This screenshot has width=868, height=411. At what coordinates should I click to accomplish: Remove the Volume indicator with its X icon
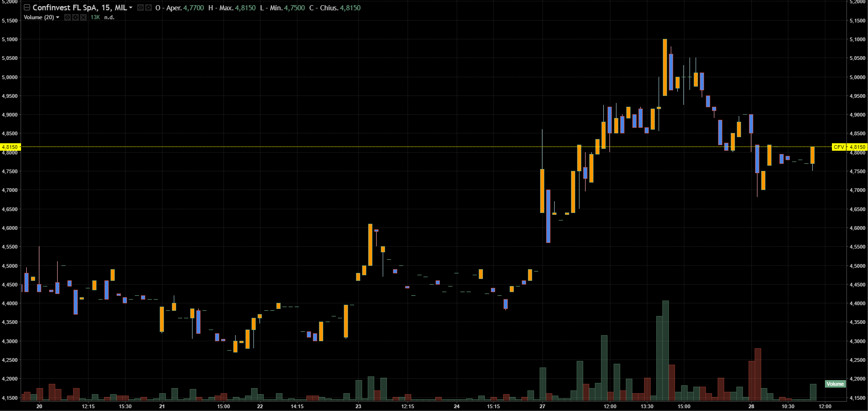coord(83,17)
